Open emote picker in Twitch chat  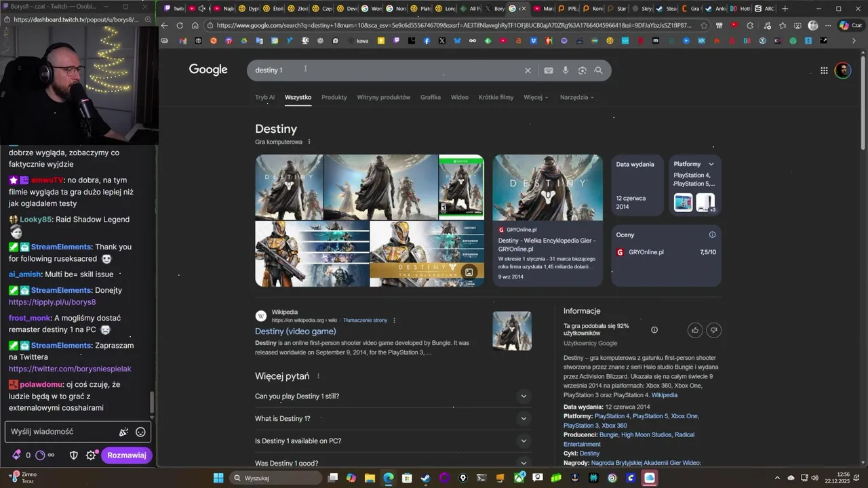140,432
